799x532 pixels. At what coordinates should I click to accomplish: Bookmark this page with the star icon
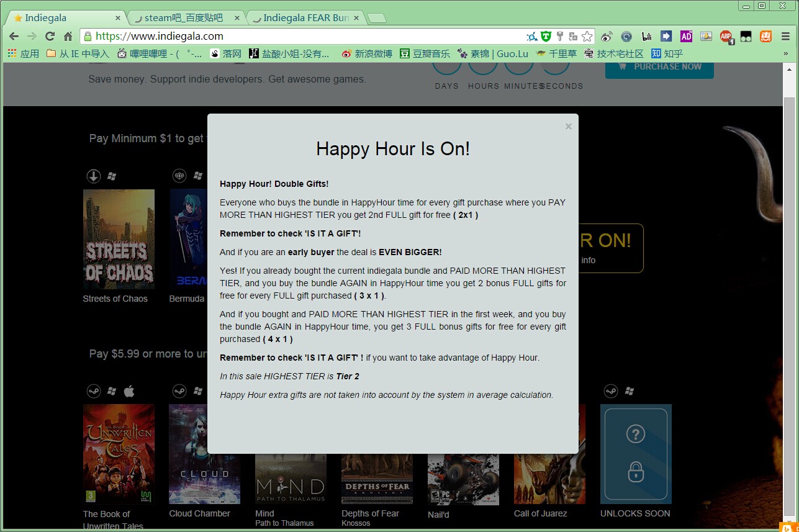[587, 36]
